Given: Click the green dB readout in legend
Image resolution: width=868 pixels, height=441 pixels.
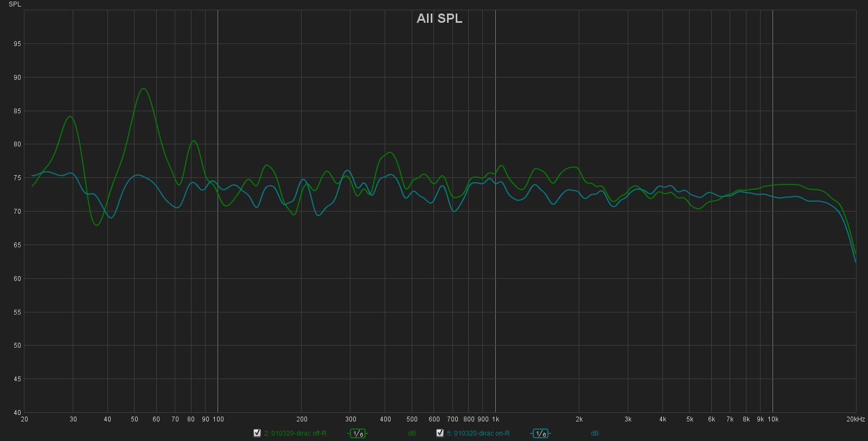Looking at the screenshot, I should (412, 433).
